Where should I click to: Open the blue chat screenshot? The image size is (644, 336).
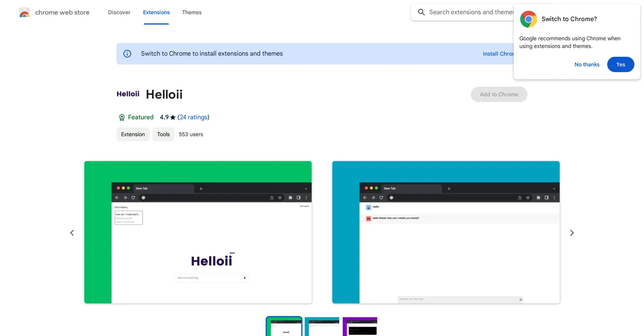(446, 232)
